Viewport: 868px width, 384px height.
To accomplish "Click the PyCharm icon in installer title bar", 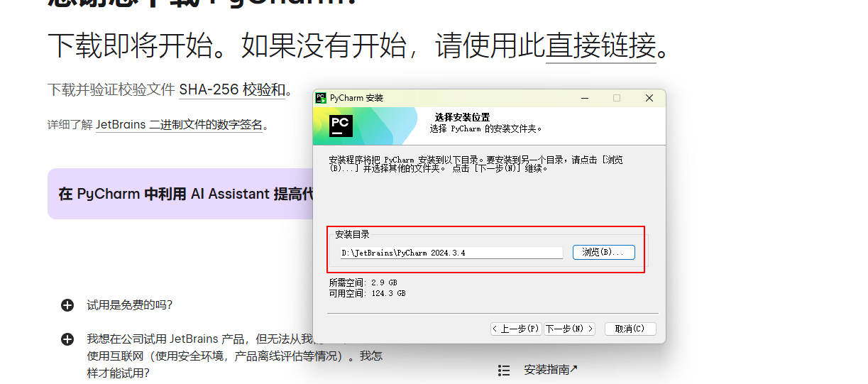I will click(321, 98).
